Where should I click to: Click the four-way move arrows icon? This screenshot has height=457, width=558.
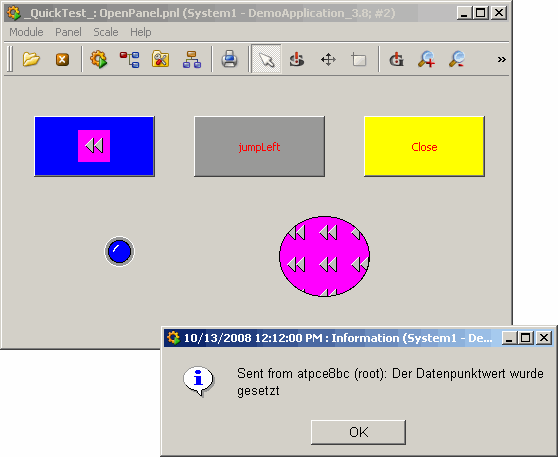pos(328,59)
